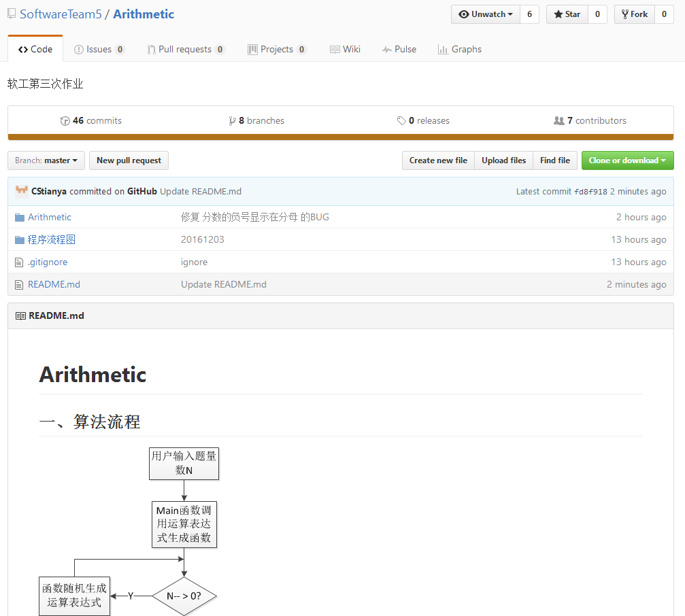Click the code brackets icon on Code tab
The height and width of the screenshot is (616, 685).
coord(23,50)
